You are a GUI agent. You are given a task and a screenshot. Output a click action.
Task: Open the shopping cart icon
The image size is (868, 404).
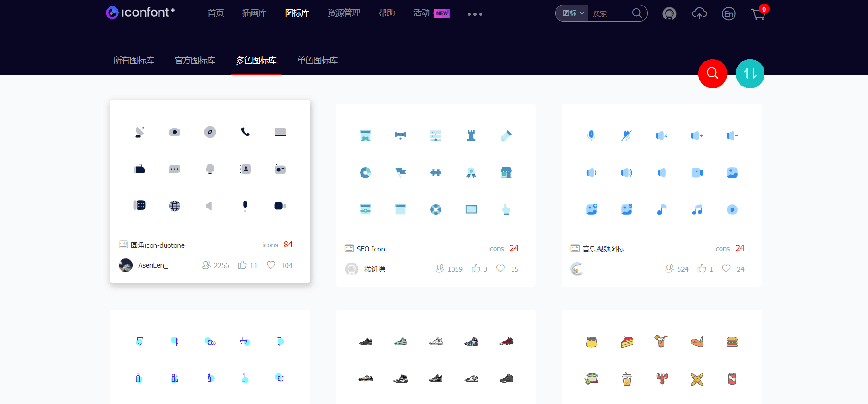tap(758, 14)
